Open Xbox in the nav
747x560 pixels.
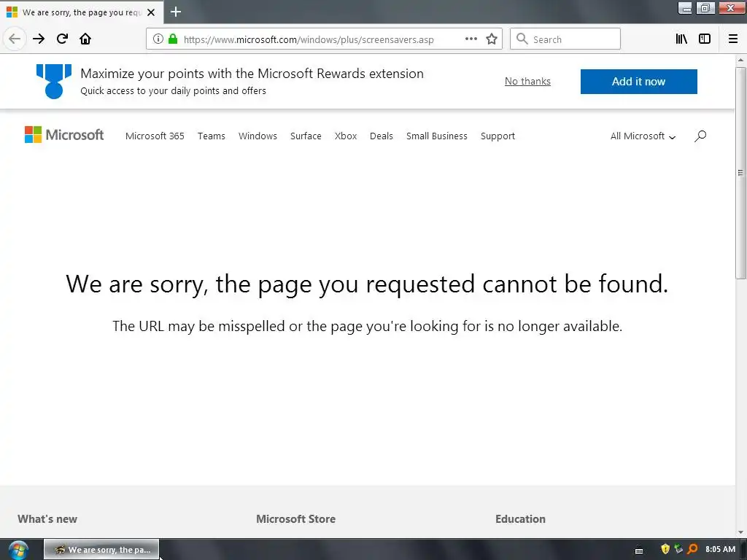coord(346,136)
